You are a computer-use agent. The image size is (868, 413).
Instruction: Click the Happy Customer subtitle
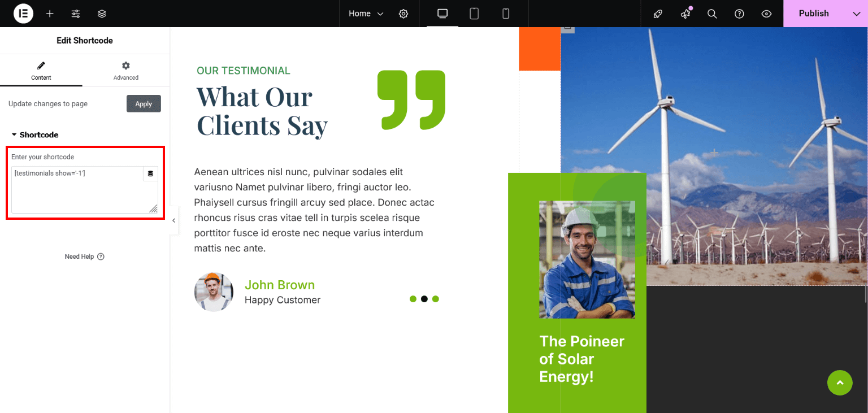[x=283, y=300]
